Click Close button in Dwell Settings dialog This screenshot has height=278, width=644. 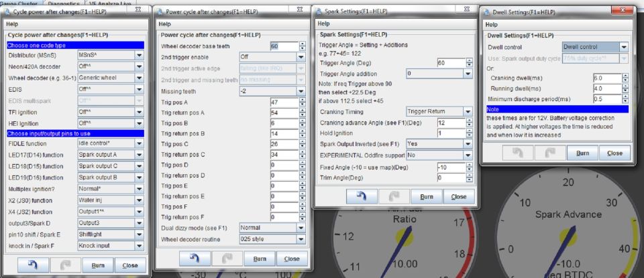615,153
